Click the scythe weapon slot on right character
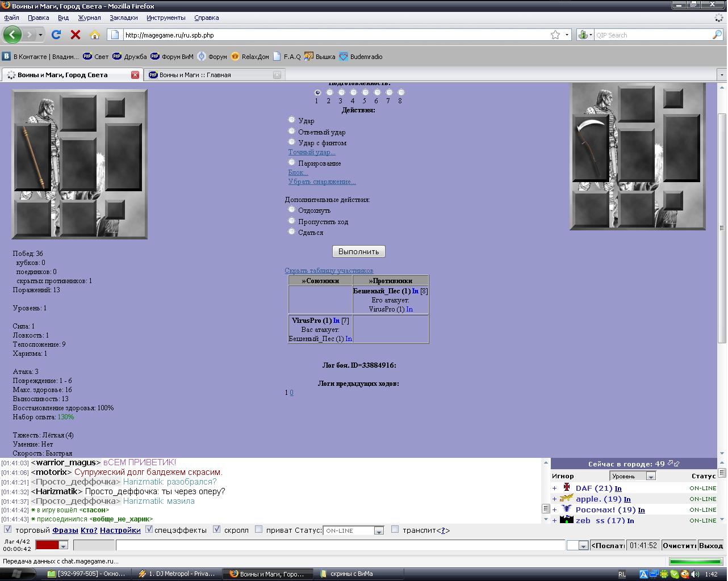 click(x=591, y=148)
